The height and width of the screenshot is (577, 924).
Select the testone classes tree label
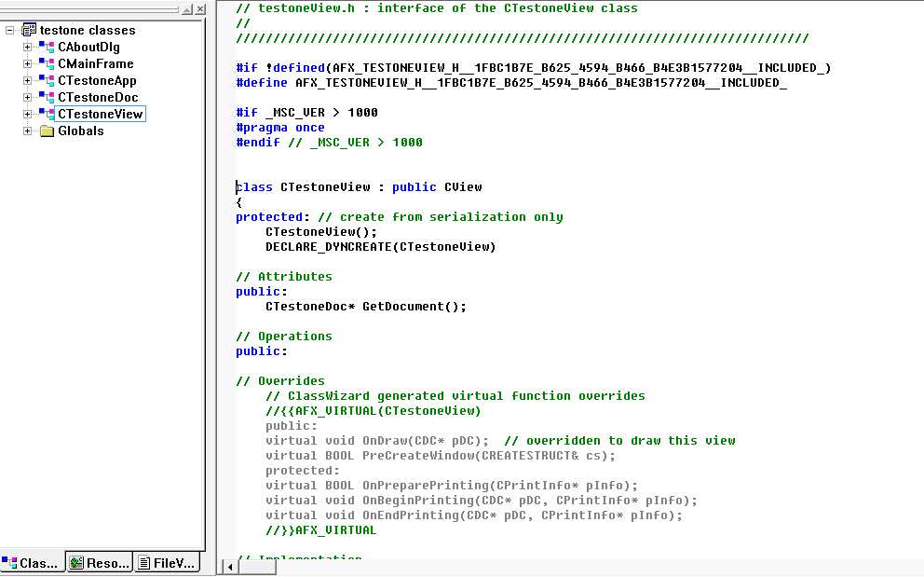[88, 30]
